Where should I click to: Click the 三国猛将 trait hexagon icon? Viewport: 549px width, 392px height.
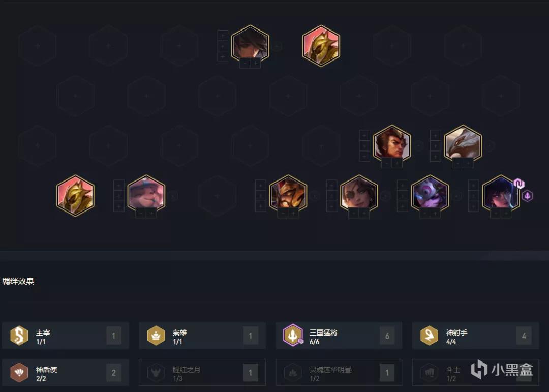coord(293,335)
